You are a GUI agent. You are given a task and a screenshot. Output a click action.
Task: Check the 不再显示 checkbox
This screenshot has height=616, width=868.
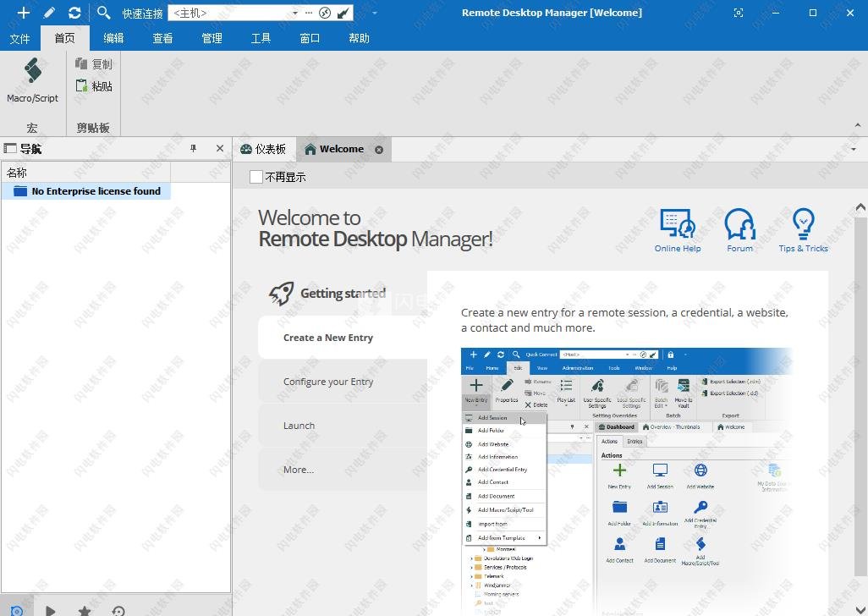[x=255, y=177]
